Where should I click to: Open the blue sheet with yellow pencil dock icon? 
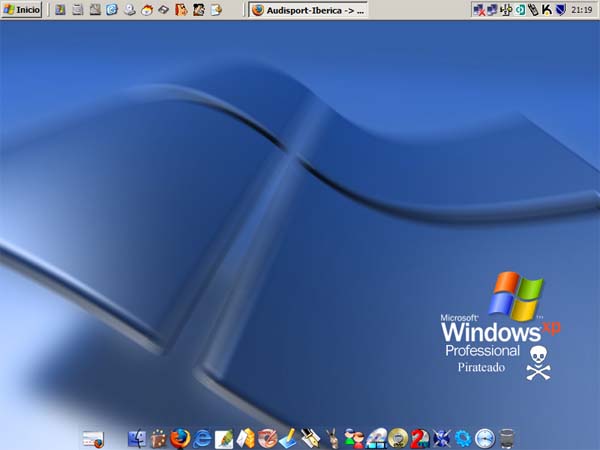(289, 439)
